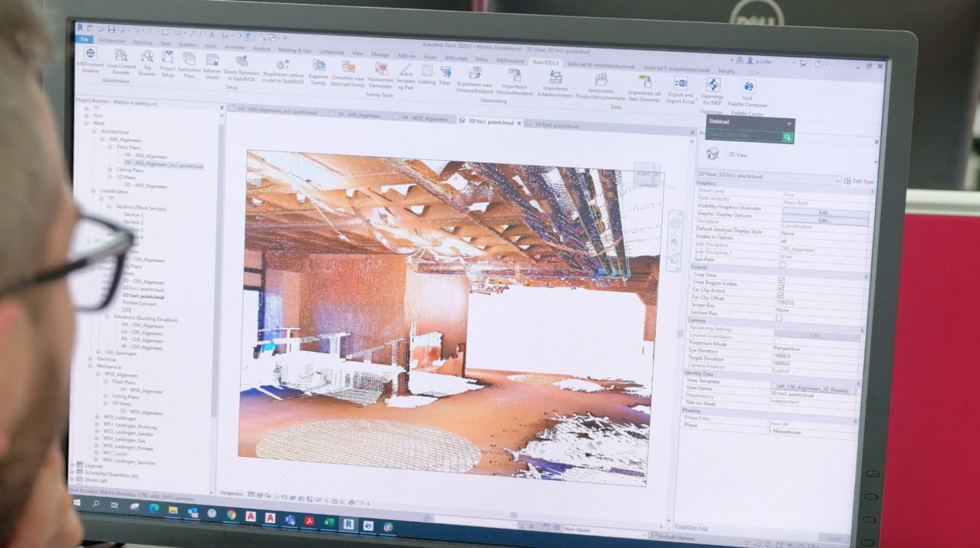The height and width of the screenshot is (548, 980).
Task: Uncheck Far Clip Active
Action: click(781, 296)
